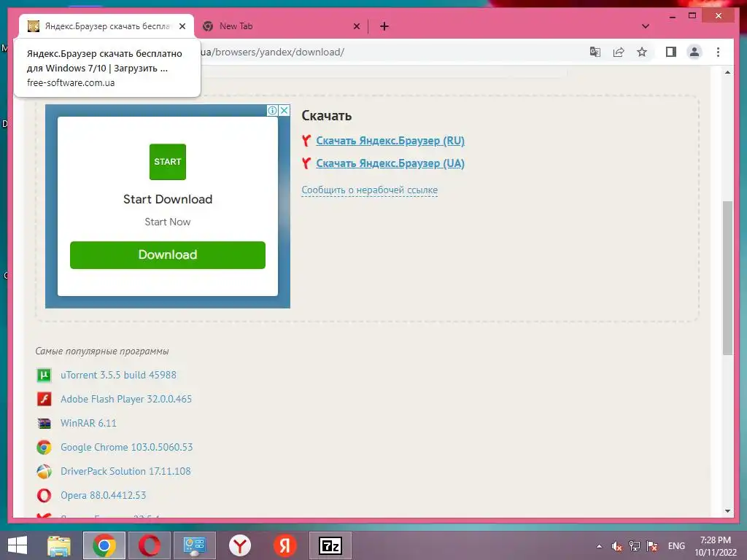This screenshot has height=560, width=747.
Task: Click the green Download ad button
Action: pyautogui.click(x=168, y=254)
